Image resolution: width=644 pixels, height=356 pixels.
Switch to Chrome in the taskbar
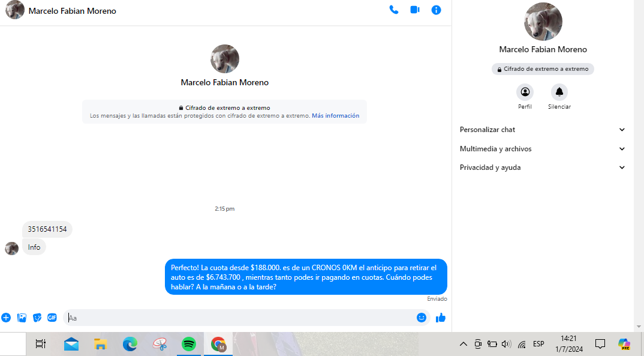(x=218, y=343)
